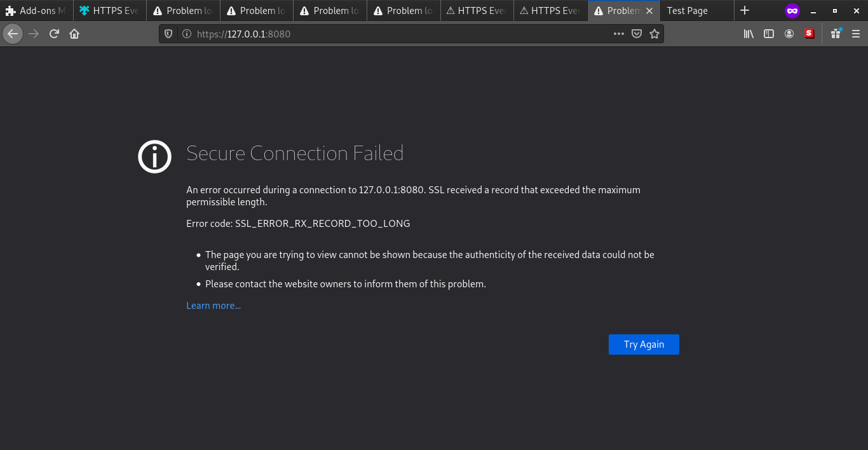Bookmark this page with the star

[x=654, y=34]
